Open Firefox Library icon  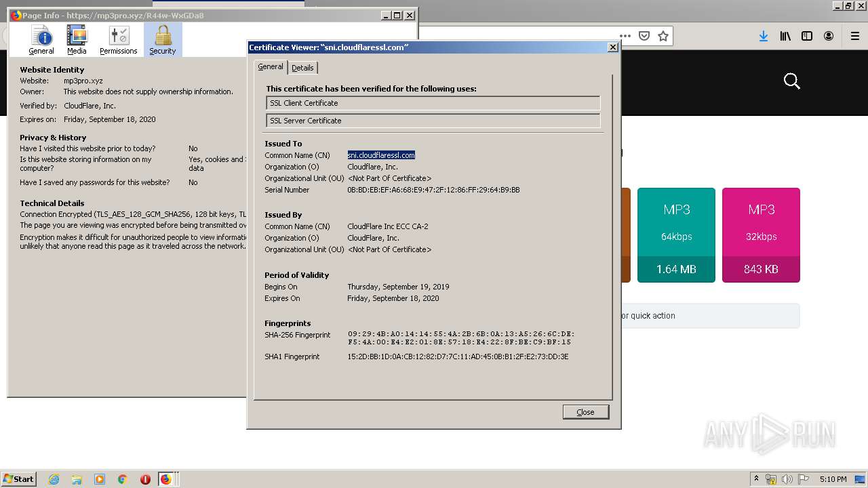pyautogui.click(x=785, y=37)
